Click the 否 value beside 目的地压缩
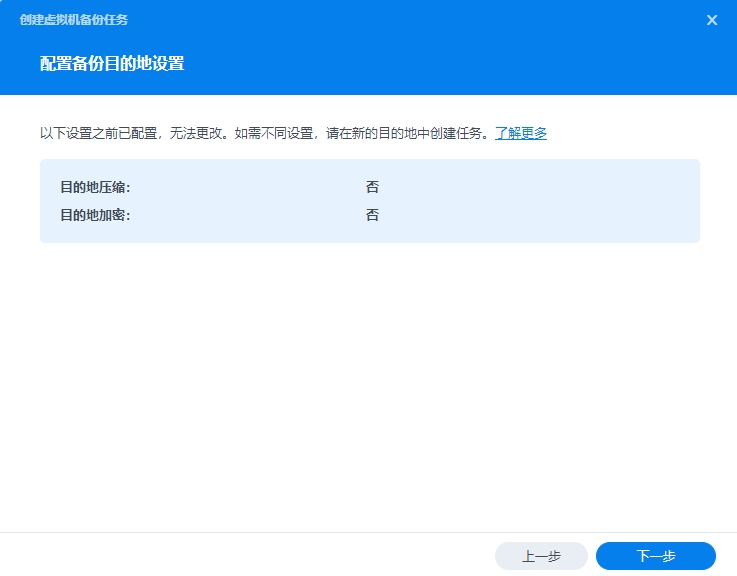Screen dimensions: 737x576 click(372, 187)
